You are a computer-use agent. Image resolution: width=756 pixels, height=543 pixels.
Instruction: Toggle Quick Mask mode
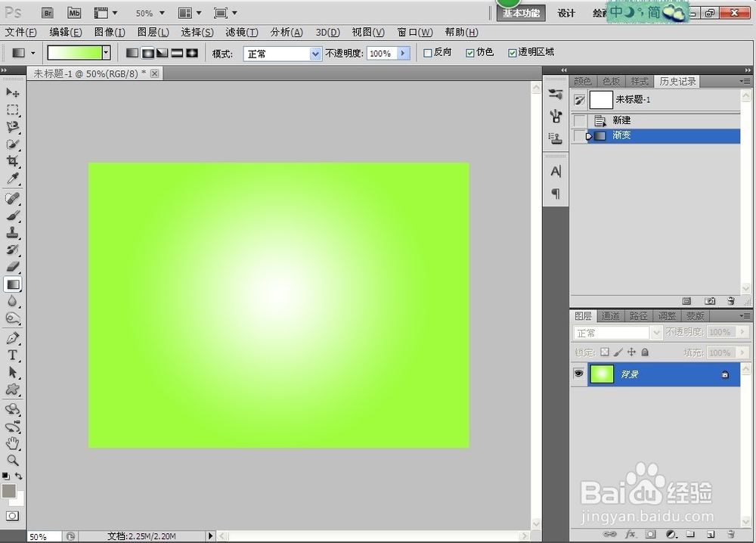coord(13,516)
